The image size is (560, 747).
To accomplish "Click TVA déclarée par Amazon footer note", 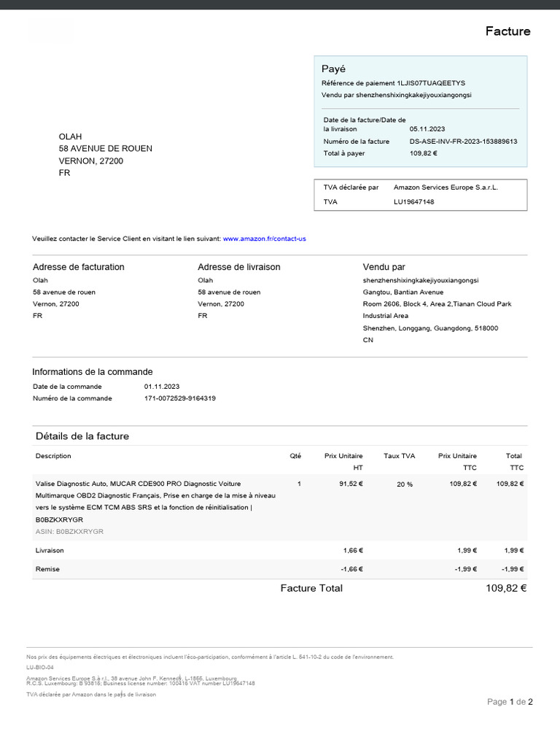I will 91,694.
